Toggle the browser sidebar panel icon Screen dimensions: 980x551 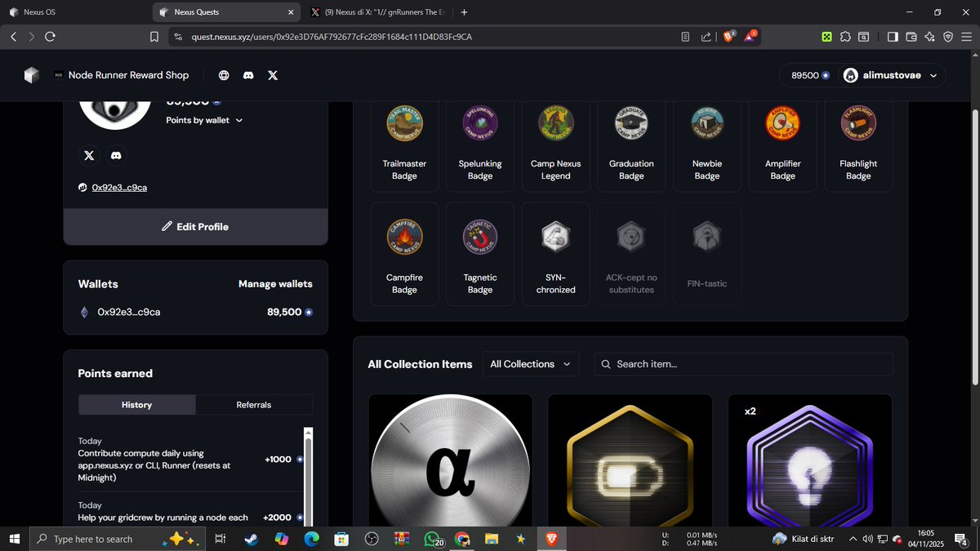pos(892,37)
